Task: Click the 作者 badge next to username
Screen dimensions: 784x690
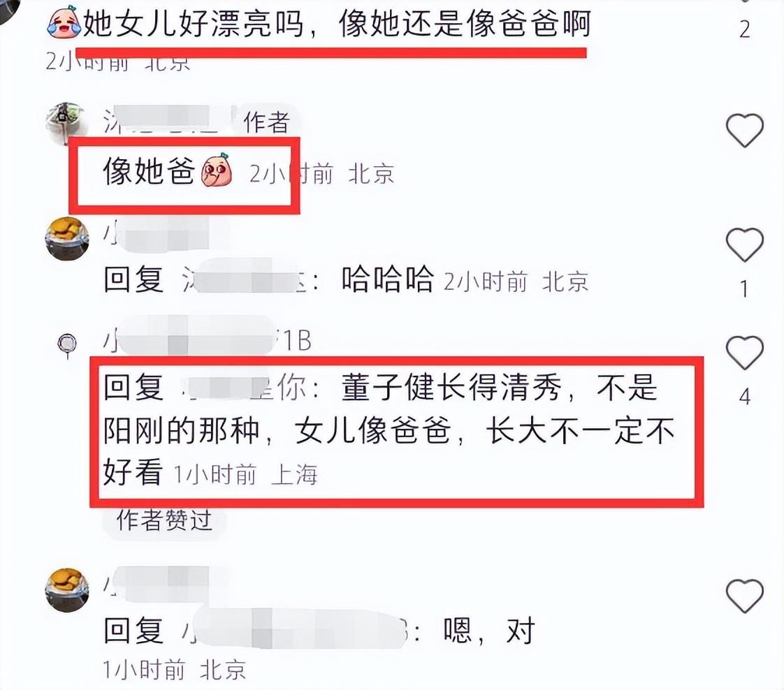Action: click(266, 122)
